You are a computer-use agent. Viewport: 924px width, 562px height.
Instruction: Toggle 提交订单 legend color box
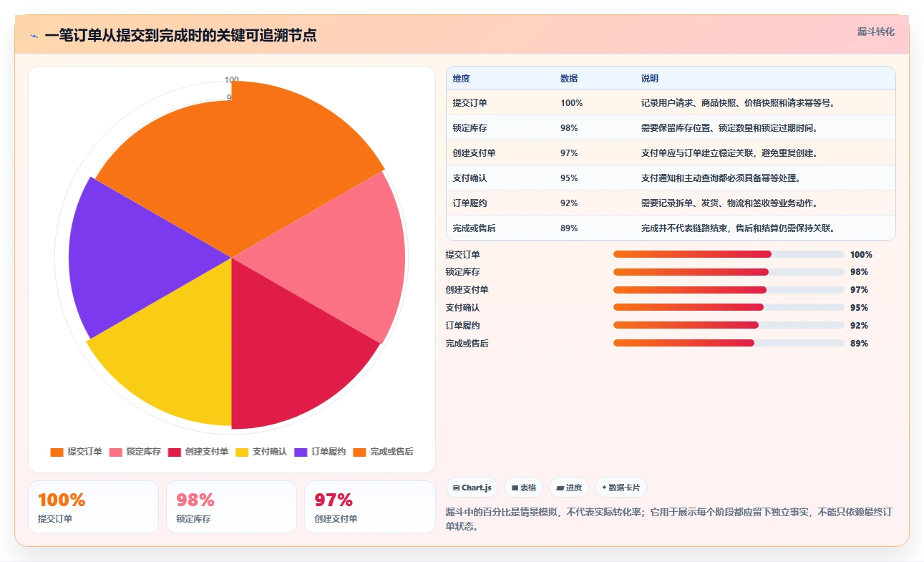pos(57,452)
